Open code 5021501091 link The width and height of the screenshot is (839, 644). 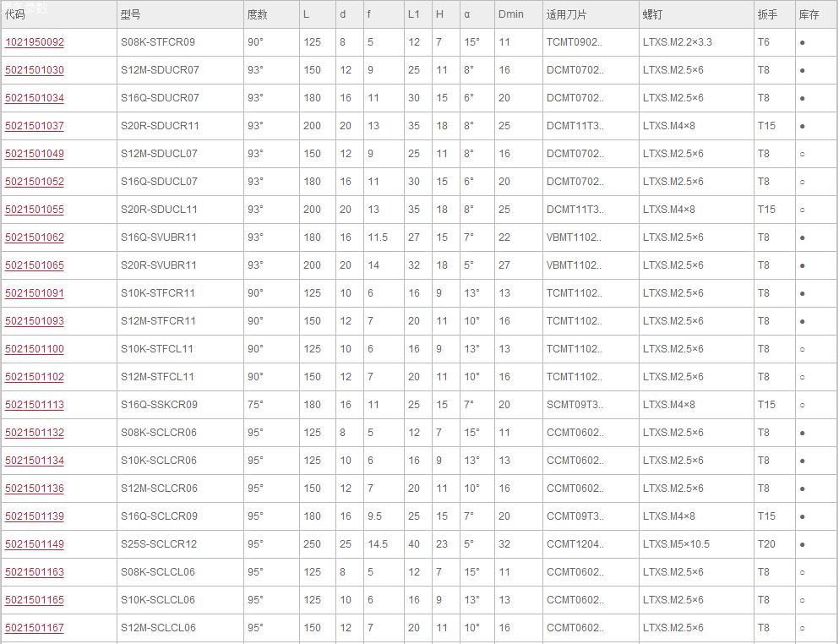35,293
